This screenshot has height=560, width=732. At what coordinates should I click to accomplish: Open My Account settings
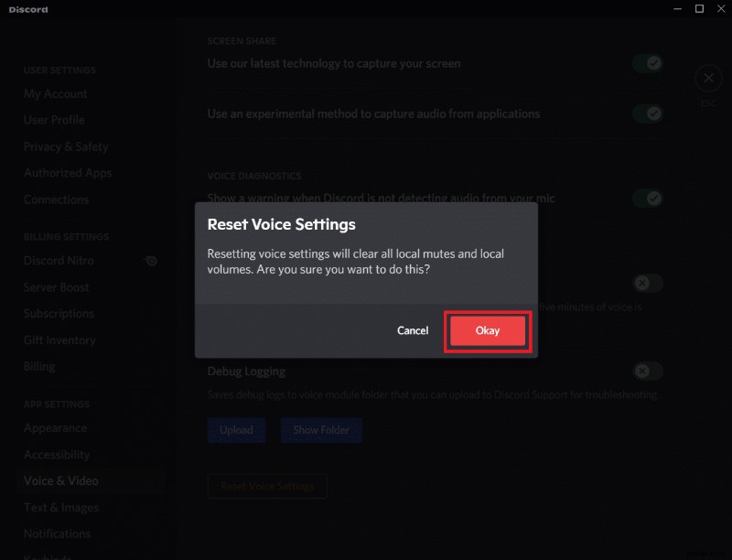[57, 93]
